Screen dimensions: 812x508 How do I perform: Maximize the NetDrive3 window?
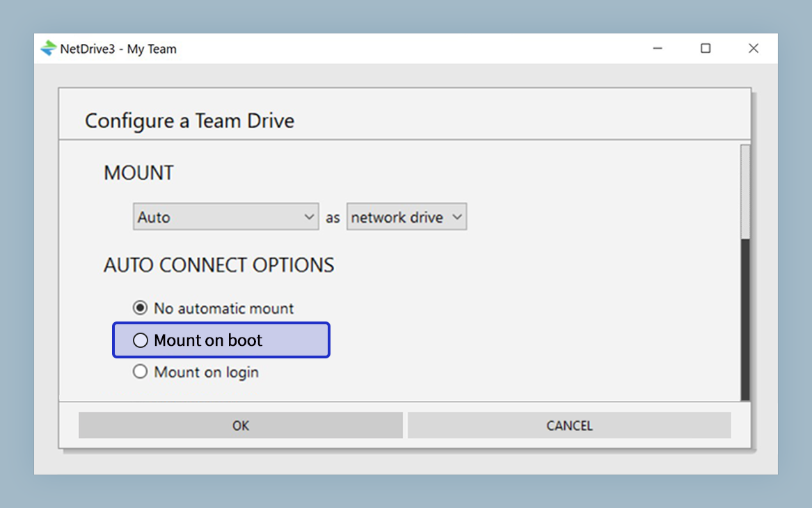click(x=706, y=49)
